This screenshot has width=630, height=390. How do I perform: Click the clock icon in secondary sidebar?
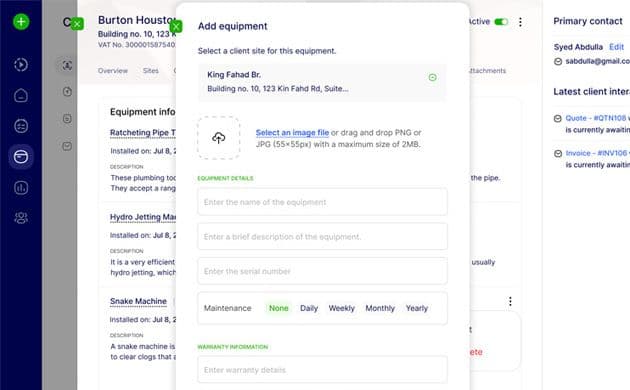67,92
